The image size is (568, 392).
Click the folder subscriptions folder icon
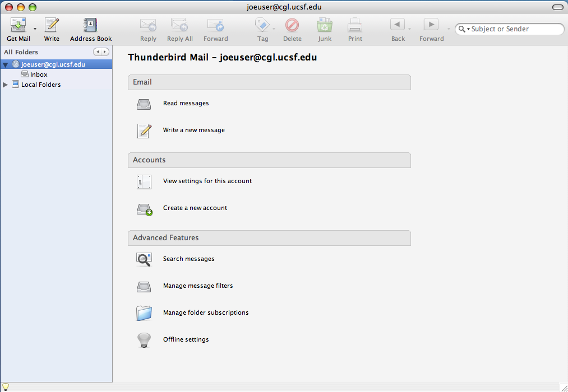[144, 313]
